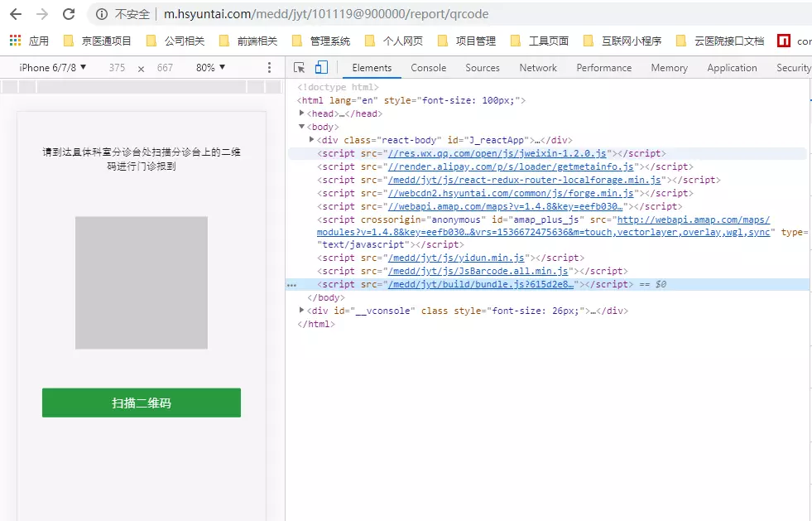This screenshot has width=812, height=521.
Task: Open the JsBarcode.all.min.js script link
Action: click(x=478, y=271)
